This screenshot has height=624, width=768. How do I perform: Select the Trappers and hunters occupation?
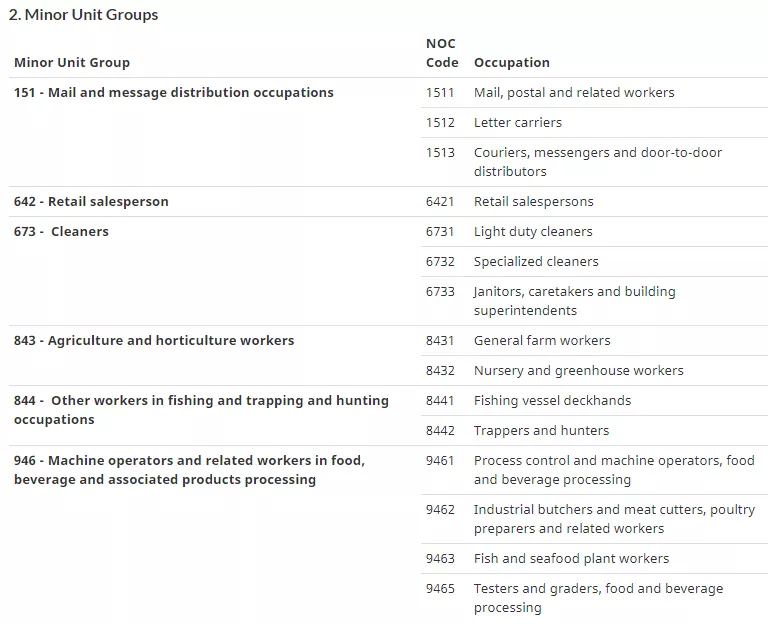coord(541,430)
